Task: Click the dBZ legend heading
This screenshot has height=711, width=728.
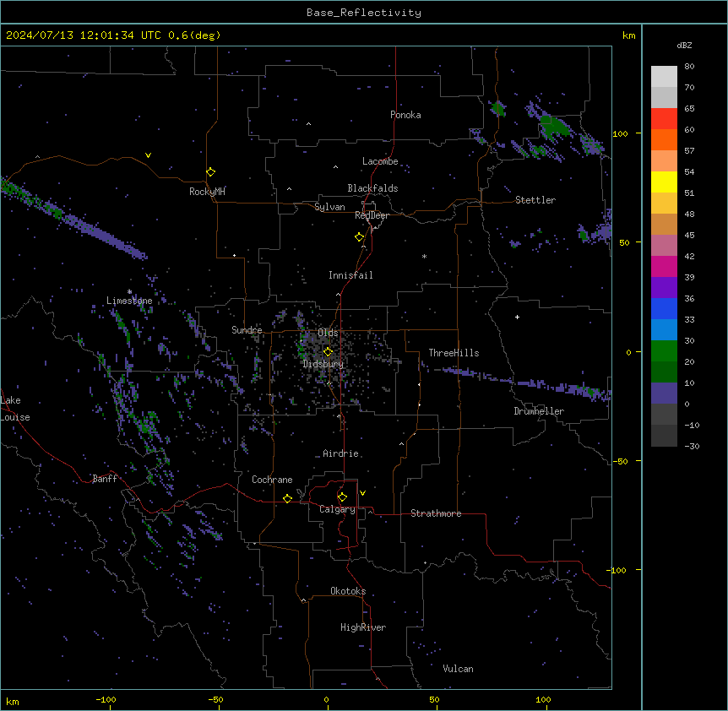Action: pyautogui.click(x=684, y=46)
